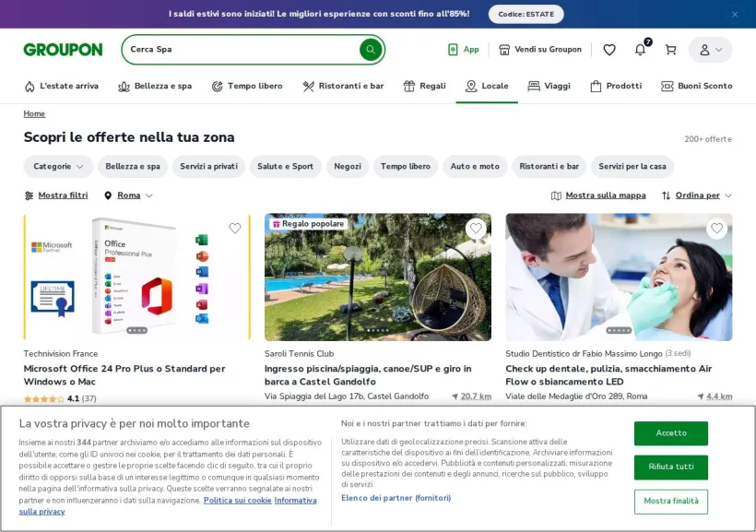This screenshot has width=756, height=532.
Task: Open Viaggi navigation tab
Action: (x=549, y=86)
